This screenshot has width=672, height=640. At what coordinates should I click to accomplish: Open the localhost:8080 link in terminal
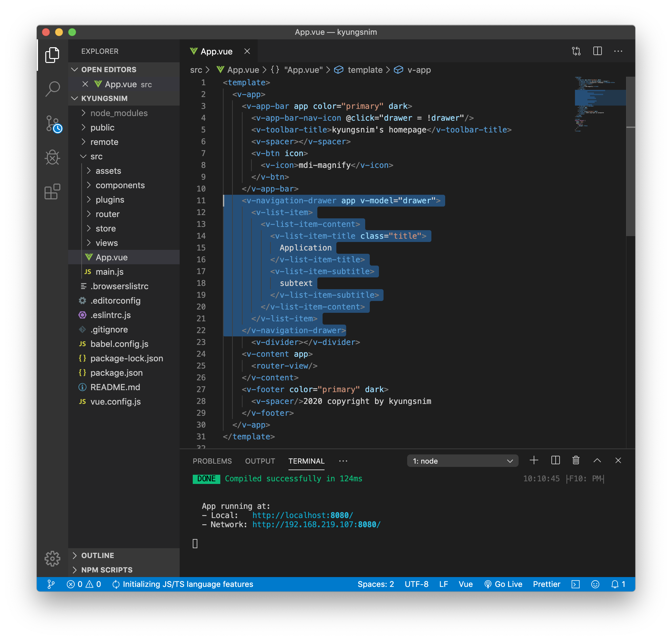(303, 515)
